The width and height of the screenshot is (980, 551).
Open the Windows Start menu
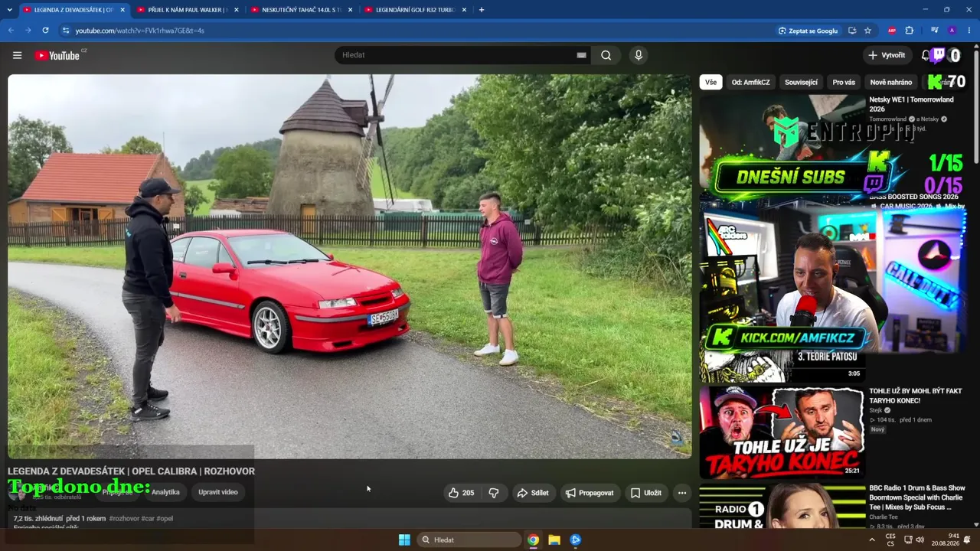(x=404, y=540)
